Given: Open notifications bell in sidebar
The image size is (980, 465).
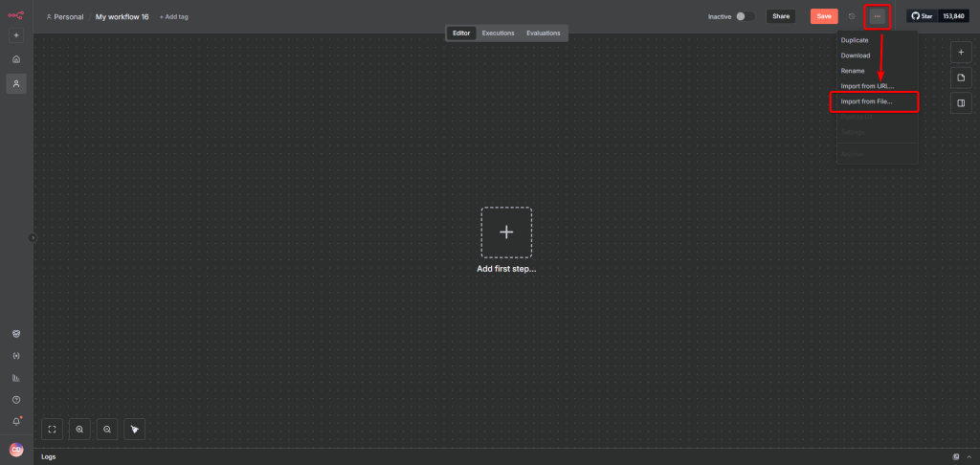Looking at the screenshot, I should tap(16, 421).
